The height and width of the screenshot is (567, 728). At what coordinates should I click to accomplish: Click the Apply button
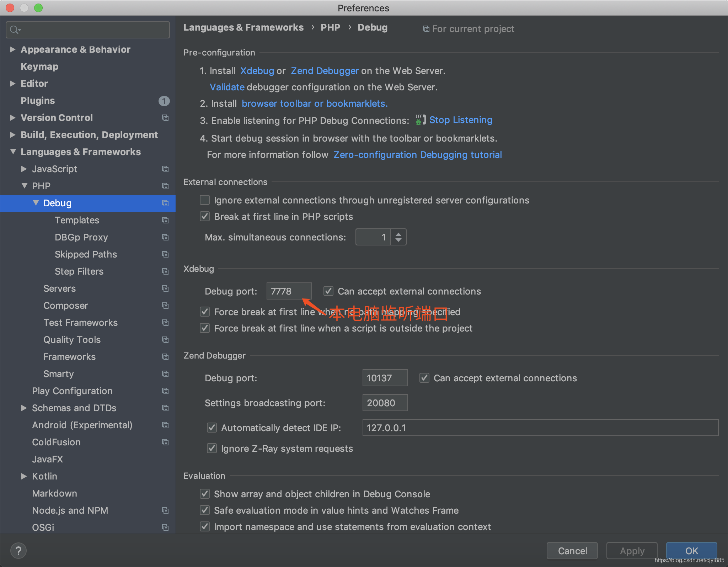632,550
